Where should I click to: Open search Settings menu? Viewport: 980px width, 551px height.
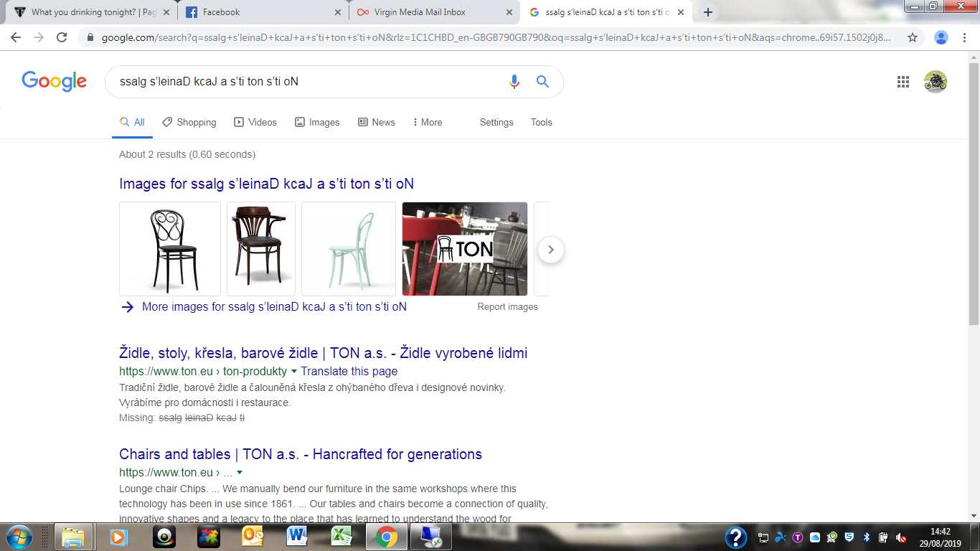coord(496,122)
